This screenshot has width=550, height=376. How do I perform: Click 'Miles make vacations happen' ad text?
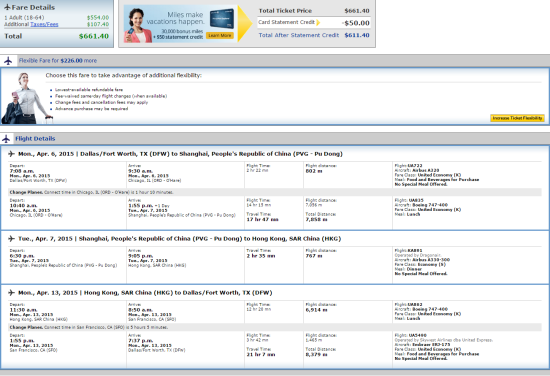tap(175, 18)
